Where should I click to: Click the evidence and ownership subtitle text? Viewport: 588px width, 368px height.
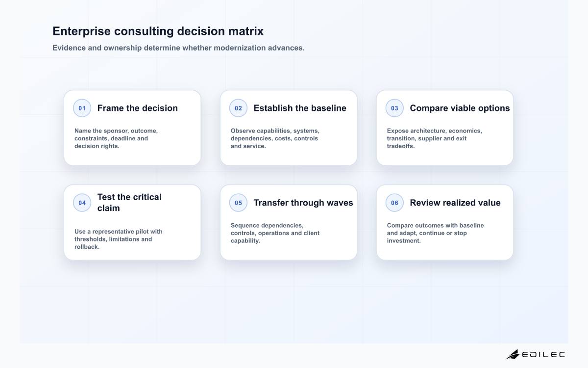(x=178, y=48)
